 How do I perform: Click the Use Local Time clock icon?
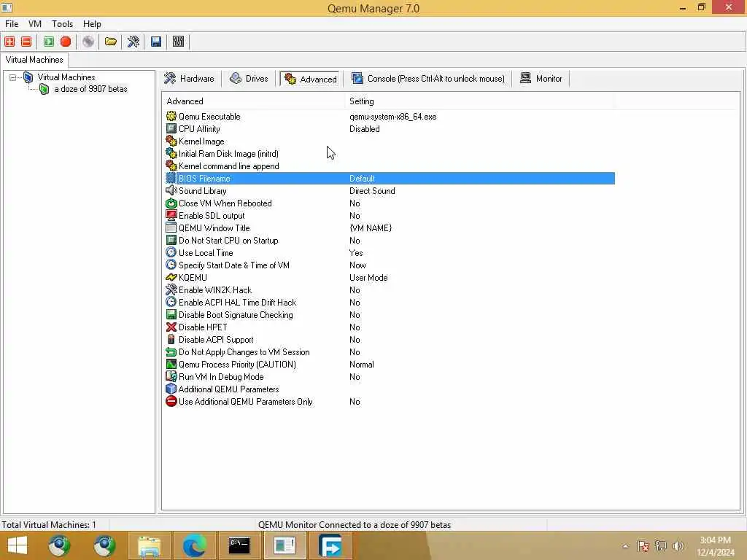pos(171,252)
